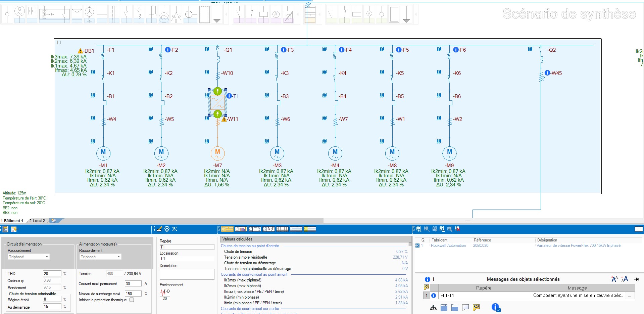Choose the envelope-shaped symbol in the palette

tap(77, 14)
